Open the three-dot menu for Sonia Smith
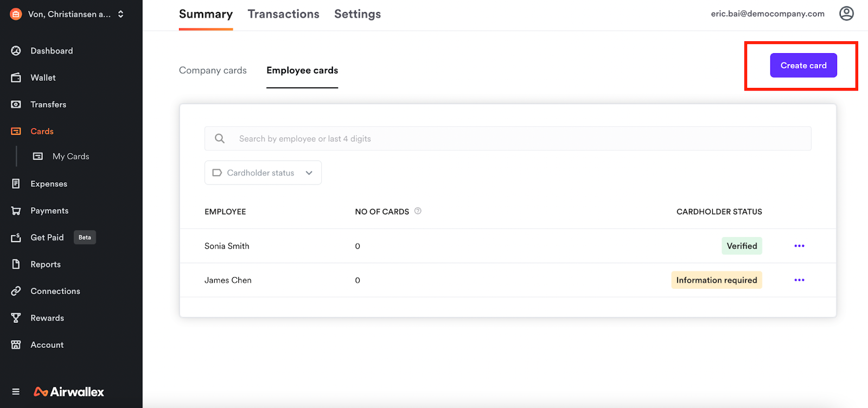This screenshot has width=868, height=408. point(799,246)
